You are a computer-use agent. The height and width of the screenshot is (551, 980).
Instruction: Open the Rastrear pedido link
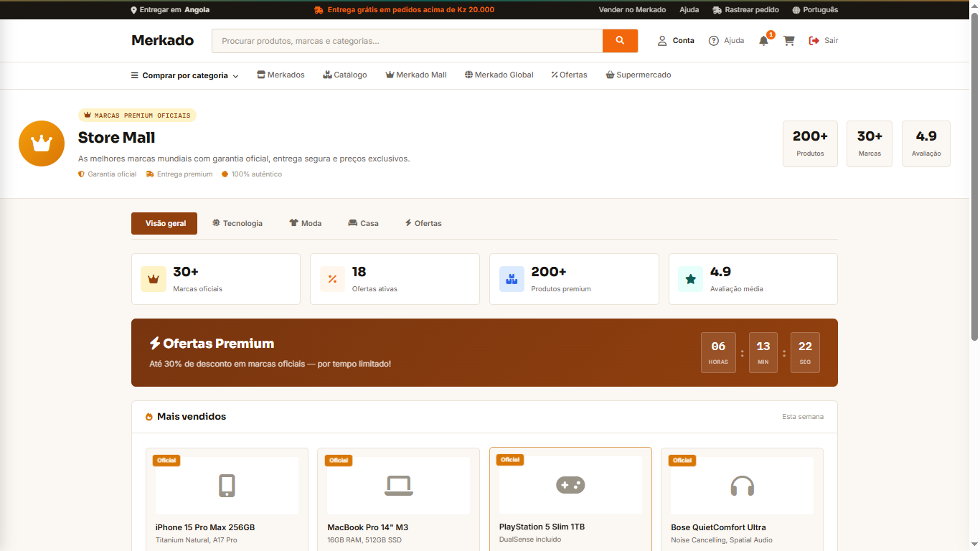(745, 10)
